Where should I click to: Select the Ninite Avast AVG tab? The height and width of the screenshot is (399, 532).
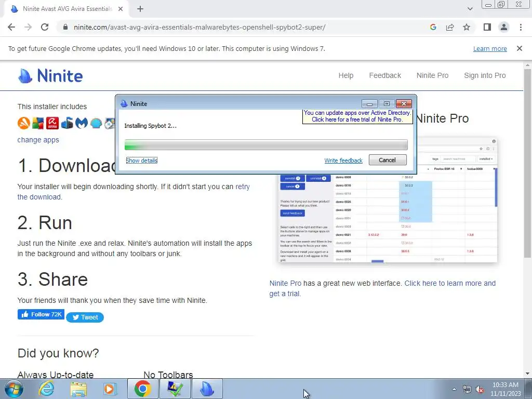pyautogui.click(x=66, y=9)
